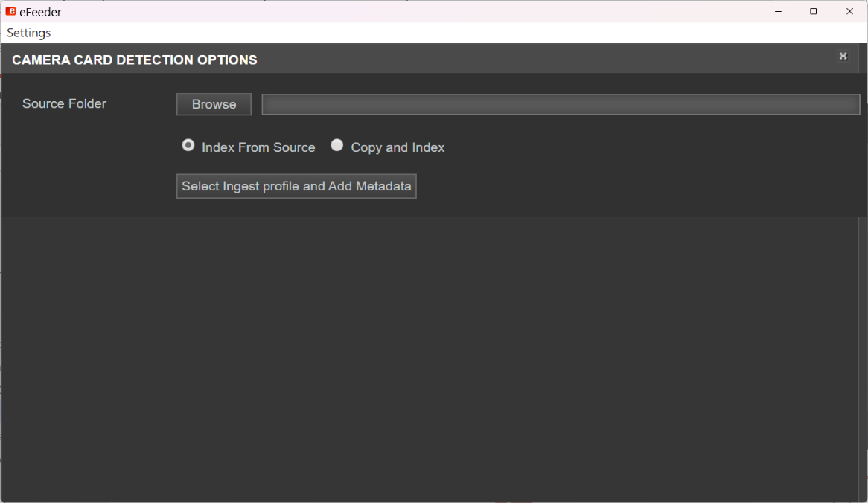The image size is (868, 503).
Task: Click the Source Folder label
Action: coord(64,103)
